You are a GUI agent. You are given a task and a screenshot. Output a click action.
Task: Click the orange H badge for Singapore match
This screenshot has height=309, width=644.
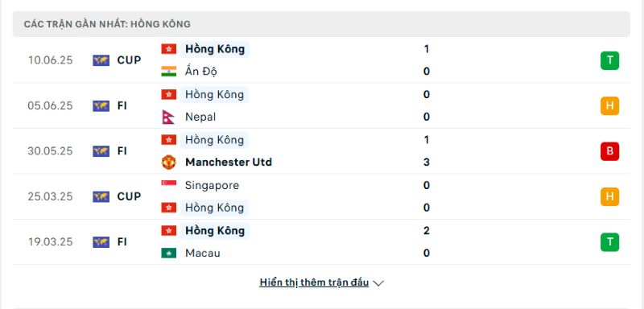point(609,196)
